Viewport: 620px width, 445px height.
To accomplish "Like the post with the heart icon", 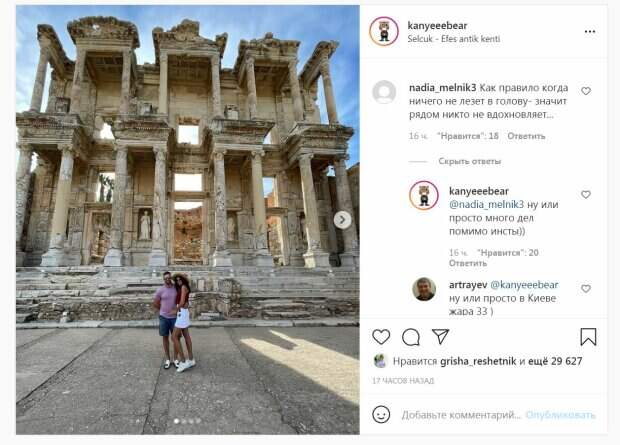I will click(381, 337).
